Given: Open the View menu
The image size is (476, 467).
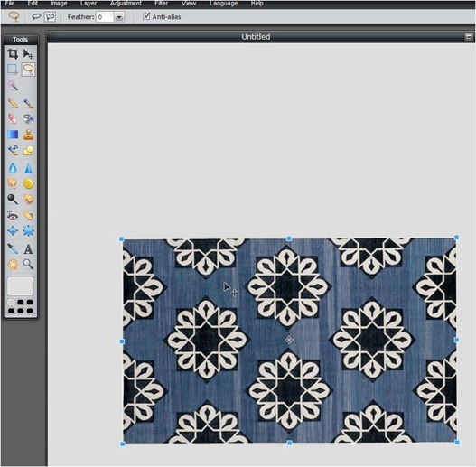Looking at the screenshot, I should [x=189, y=4].
